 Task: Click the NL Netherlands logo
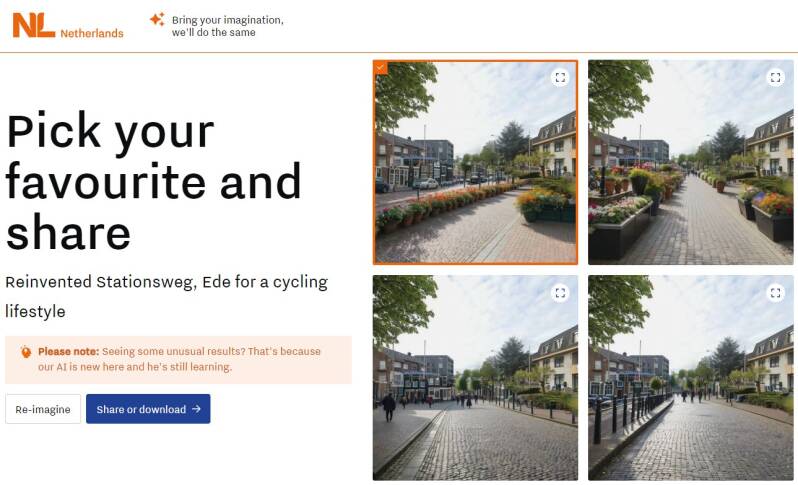click(x=68, y=25)
